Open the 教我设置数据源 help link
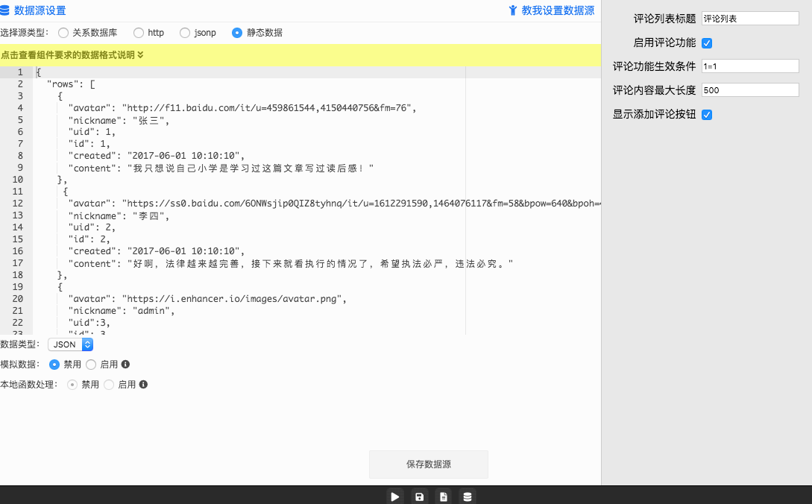Image resolution: width=812 pixels, height=504 pixels. point(558,10)
